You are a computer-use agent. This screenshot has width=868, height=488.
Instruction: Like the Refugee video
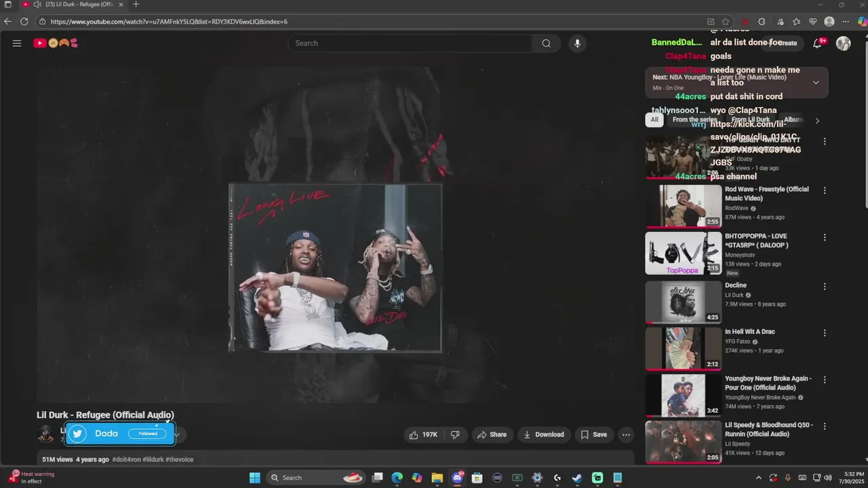[x=423, y=434]
